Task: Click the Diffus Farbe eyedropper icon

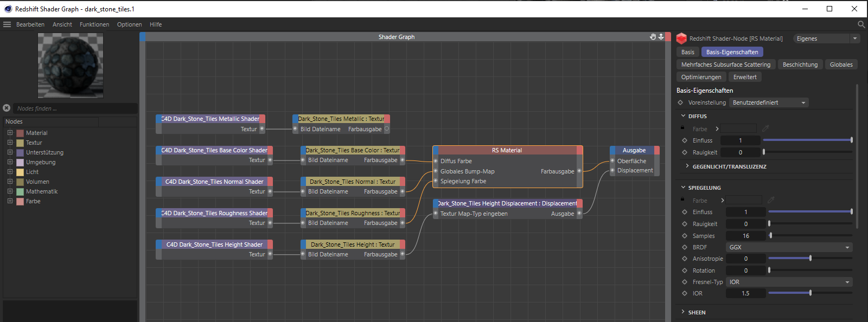Action: pos(765,128)
